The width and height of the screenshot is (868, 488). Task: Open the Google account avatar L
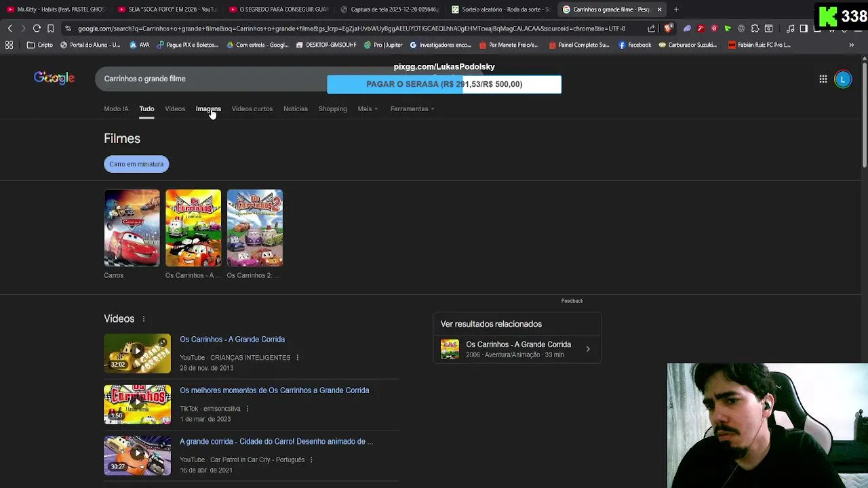point(843,79)
